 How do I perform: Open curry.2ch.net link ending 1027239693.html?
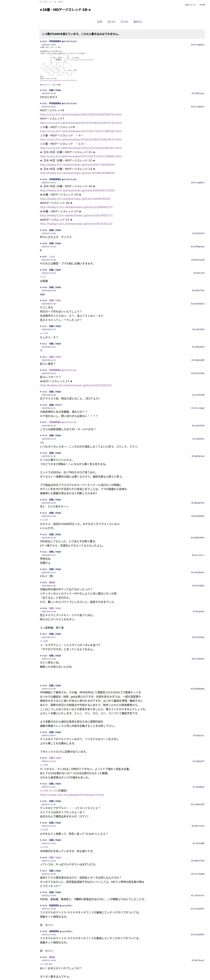click(x=81, y=156)
